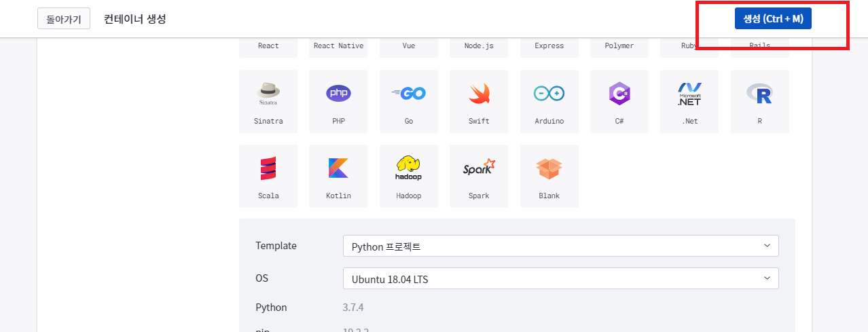
Task: Click the Template field label
Action: click(276, 246)
